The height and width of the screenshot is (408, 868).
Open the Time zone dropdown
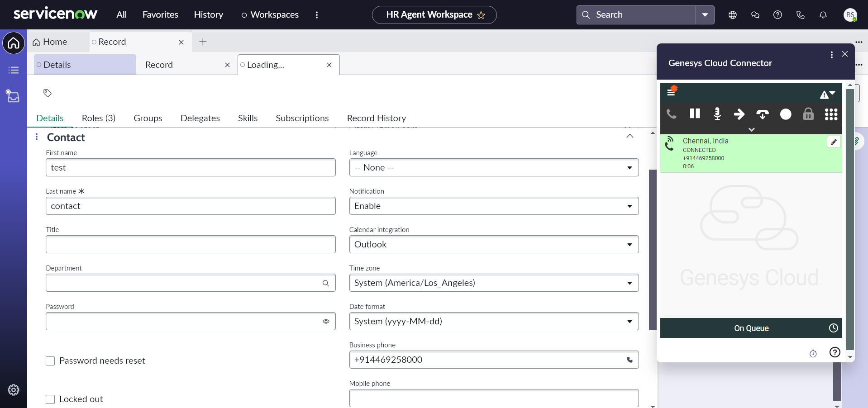494,283
